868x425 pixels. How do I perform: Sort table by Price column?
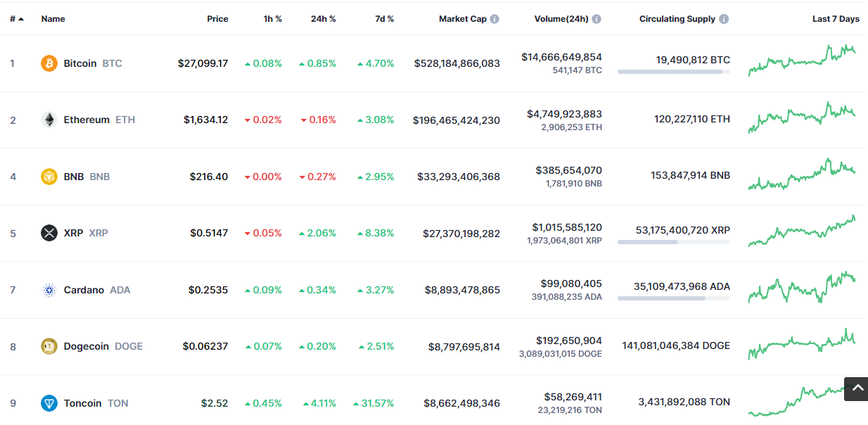pyautogui.click(x=217, y=19)
